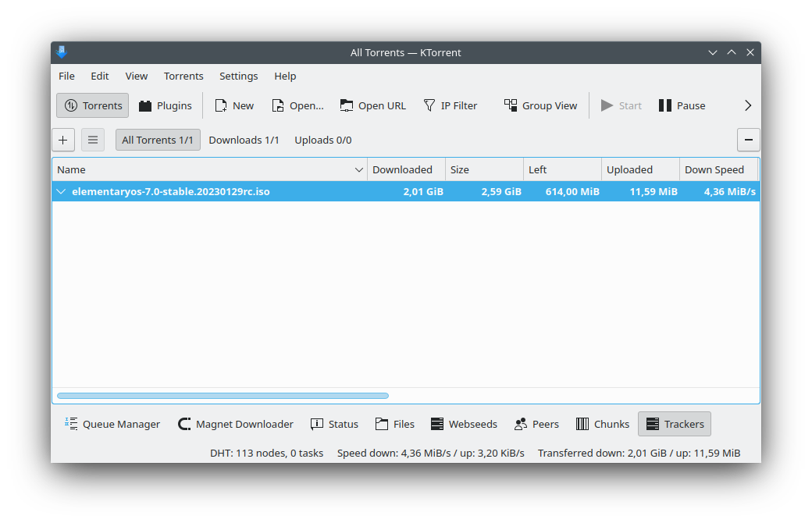The image size is (812, 523).
Task: Toggle the Trackers panel
Action: (x=675, y=424)
